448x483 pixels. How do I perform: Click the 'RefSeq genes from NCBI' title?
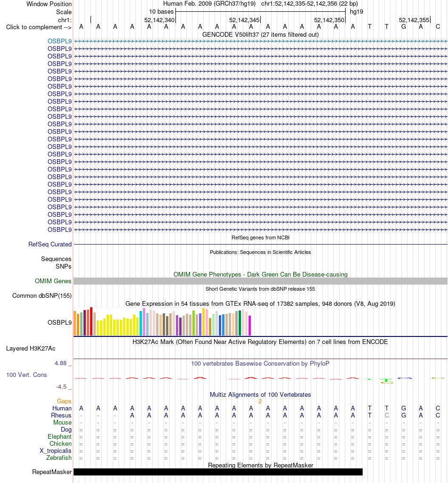click(x=260, y=237)
